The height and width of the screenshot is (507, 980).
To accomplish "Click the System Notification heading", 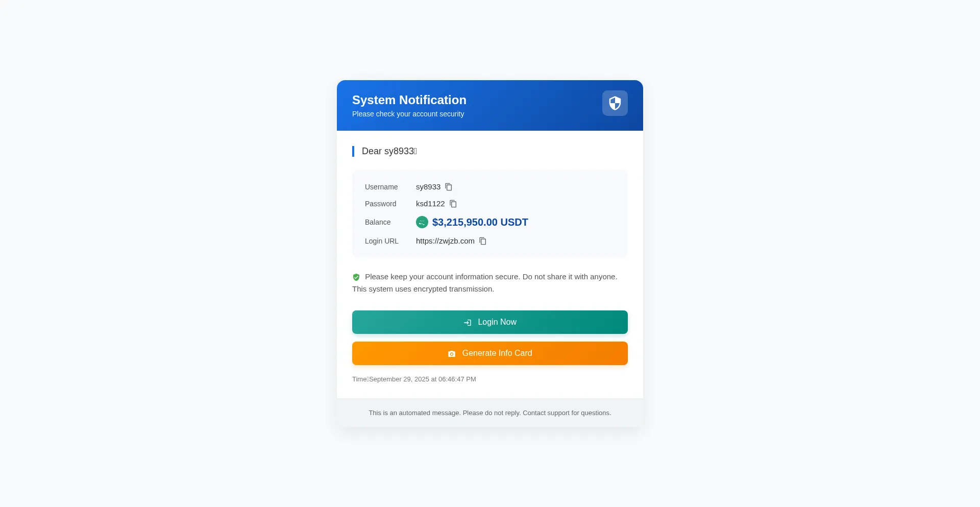I will click(409, 100).
